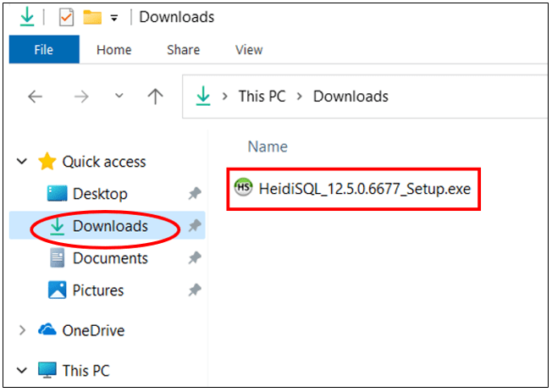Viewport: 552px width, 392px height.
Task: Expand the OneDrive tree node
Action: [21, 330]
